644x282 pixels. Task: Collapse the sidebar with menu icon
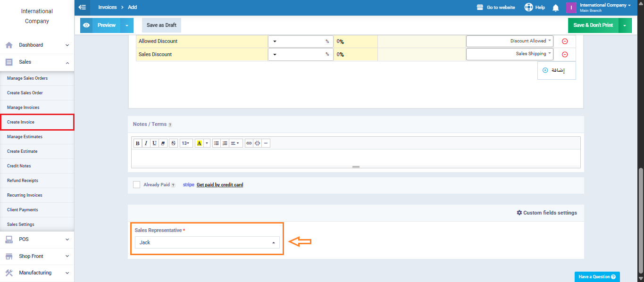(82, 7)
